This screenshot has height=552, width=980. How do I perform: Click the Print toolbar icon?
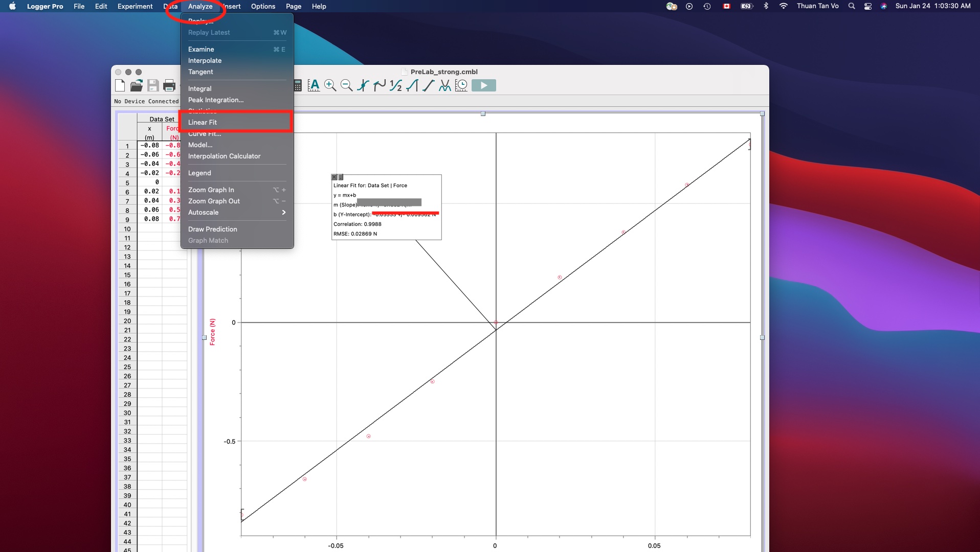(x=169, y=85)
